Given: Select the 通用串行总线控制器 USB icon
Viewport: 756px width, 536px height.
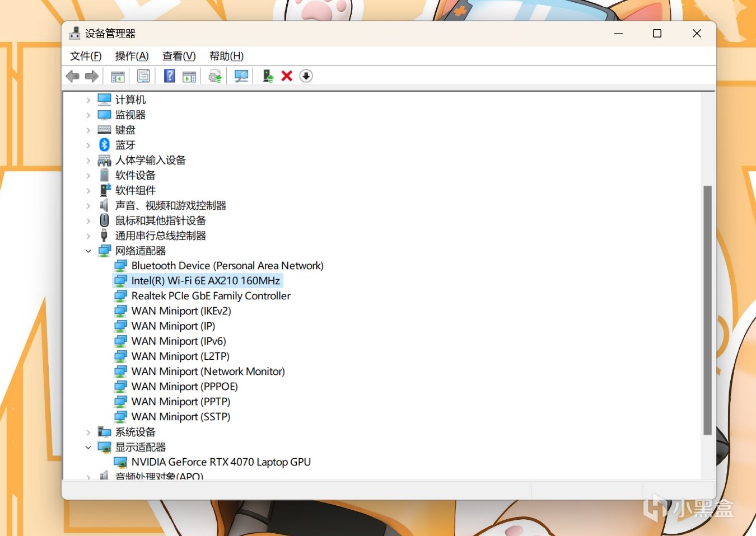Looking at the screenshot, I should [104, 236].
